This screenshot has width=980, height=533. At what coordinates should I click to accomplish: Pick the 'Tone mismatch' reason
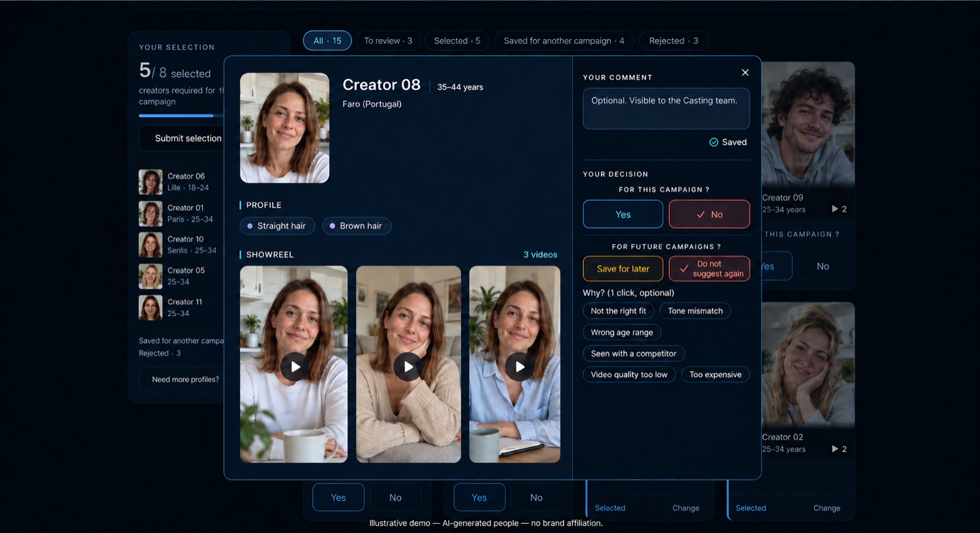click(x=695, y=311)
